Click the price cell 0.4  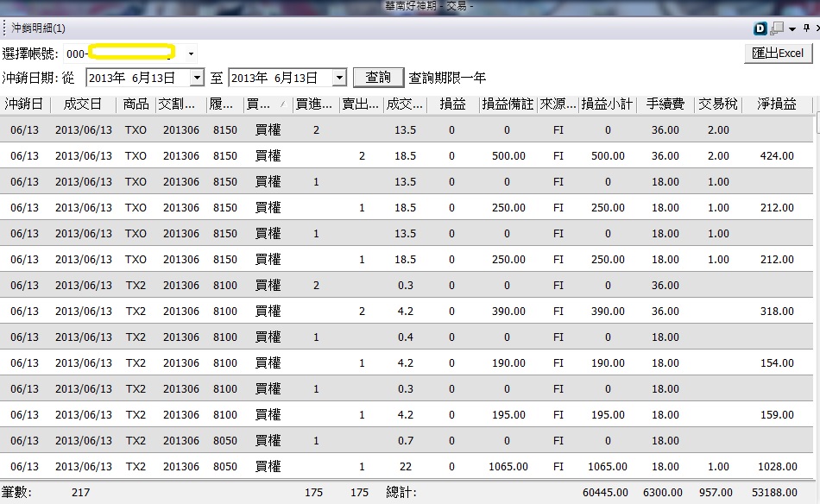coord(406,337)
